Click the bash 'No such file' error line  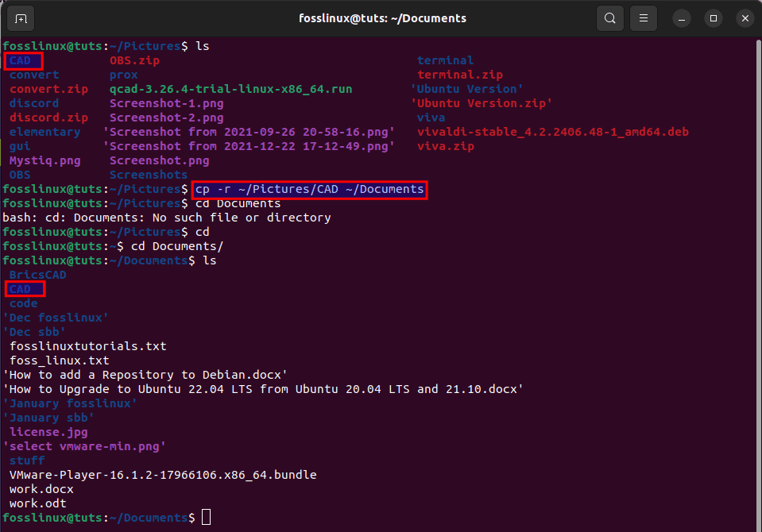coord(167,218)
